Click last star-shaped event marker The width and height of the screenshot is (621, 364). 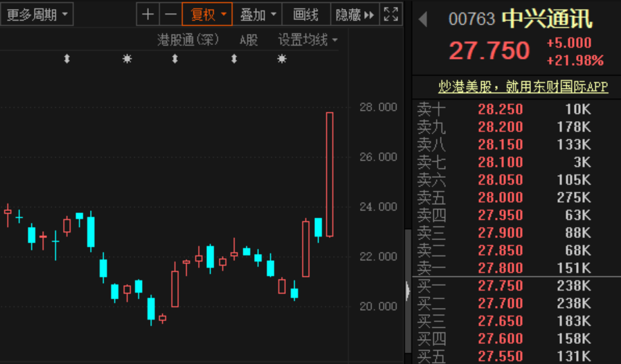tap(282, 59)
